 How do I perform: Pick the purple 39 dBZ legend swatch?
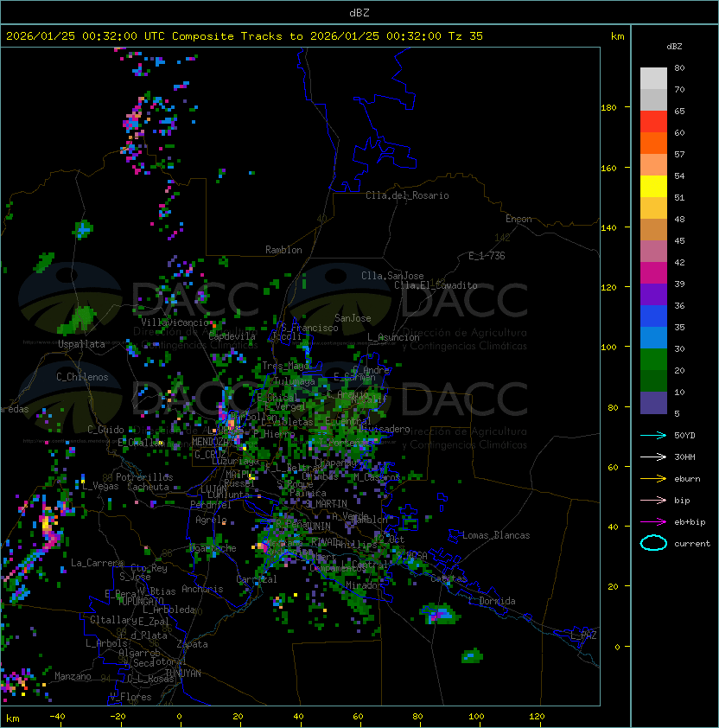point(653,295)
